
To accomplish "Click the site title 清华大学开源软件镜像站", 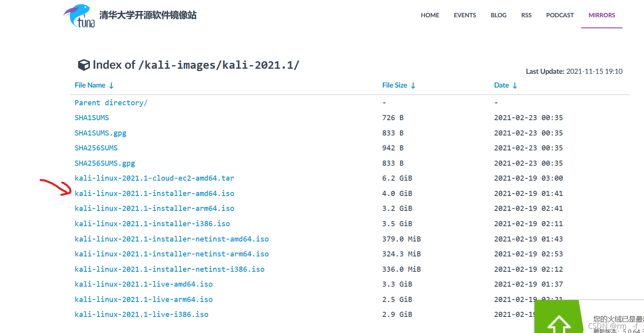I will (148, 15).
